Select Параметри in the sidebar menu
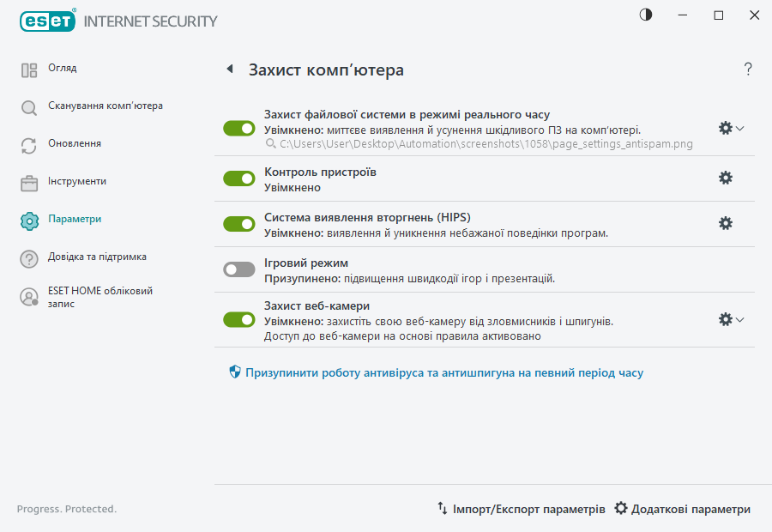The height and width of the screenshot is (532, 772). (75, 220)
